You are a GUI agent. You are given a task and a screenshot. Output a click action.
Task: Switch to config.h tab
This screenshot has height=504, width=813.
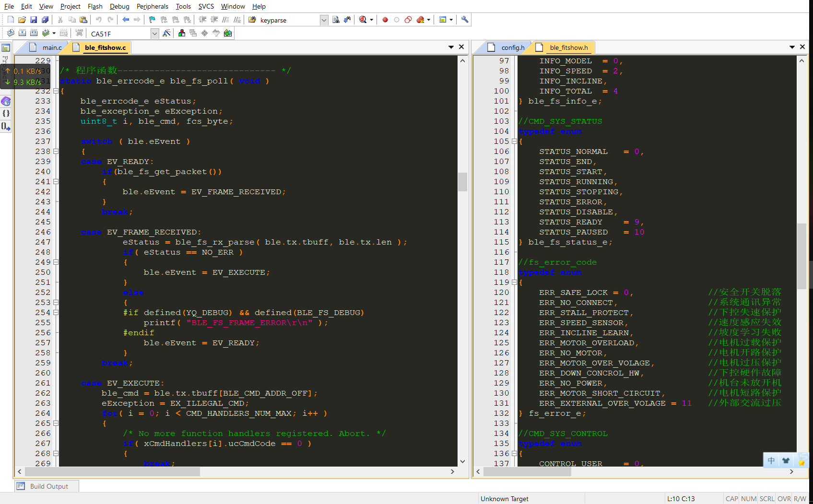click(x=507, y=47)
